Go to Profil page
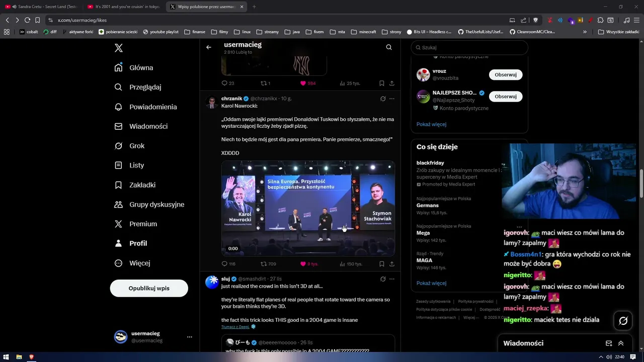Image resolution: width=644 pixels, height=362 pixels. click(x=131, y=243)
